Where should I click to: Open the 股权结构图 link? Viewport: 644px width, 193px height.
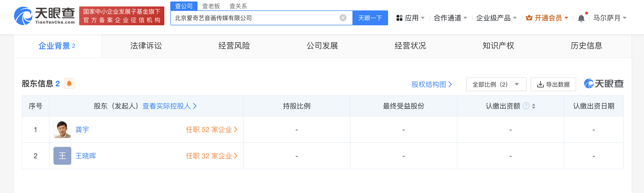[431, 85]
